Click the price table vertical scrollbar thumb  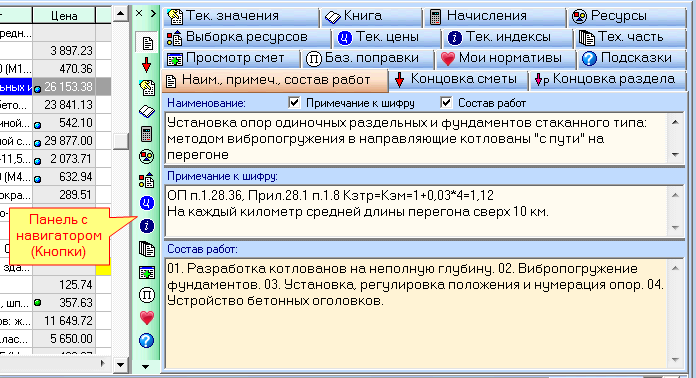(x=120, y=141)
